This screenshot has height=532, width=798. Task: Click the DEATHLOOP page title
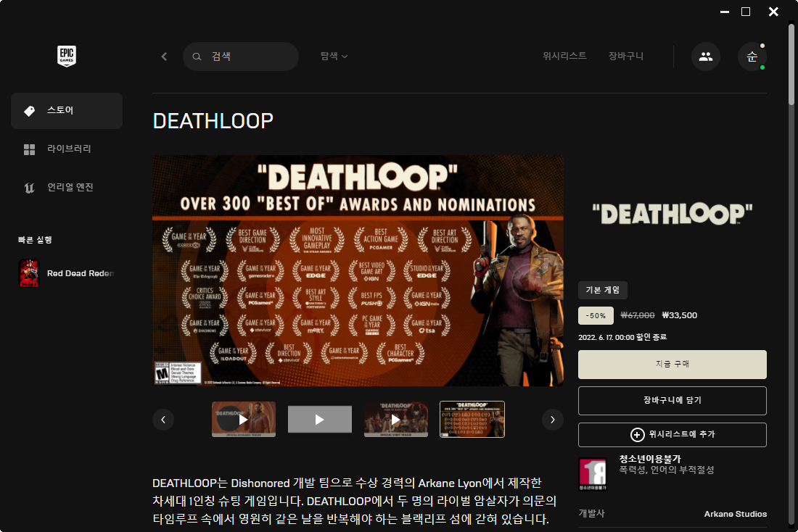[213, 121]
